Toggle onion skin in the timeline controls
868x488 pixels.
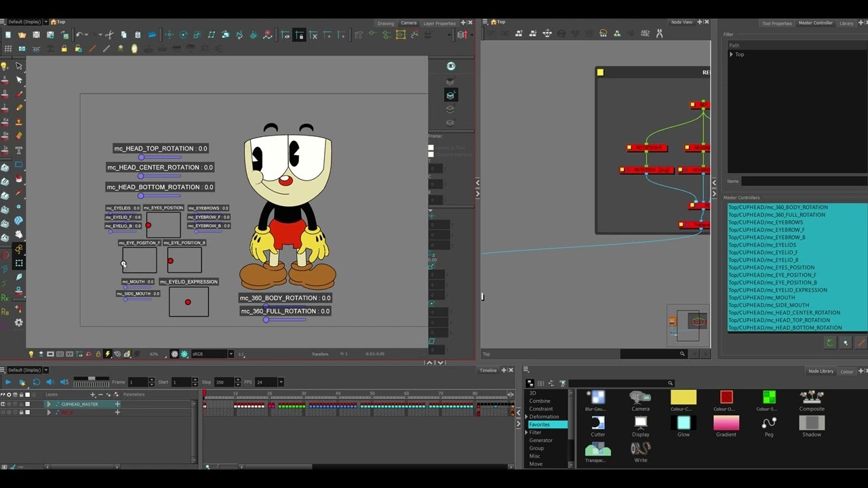(x=3, y=394)
